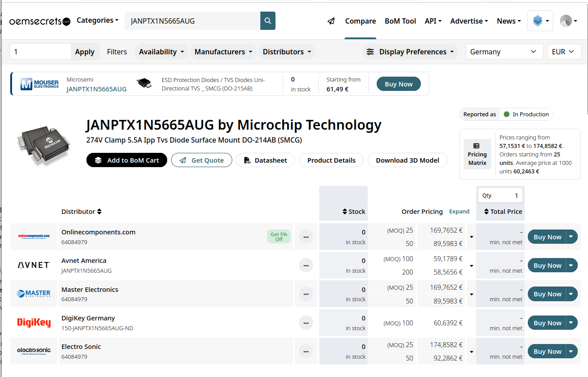Open the Categories menu
This screenshot has width=588, height=377.
coord(98,20)
